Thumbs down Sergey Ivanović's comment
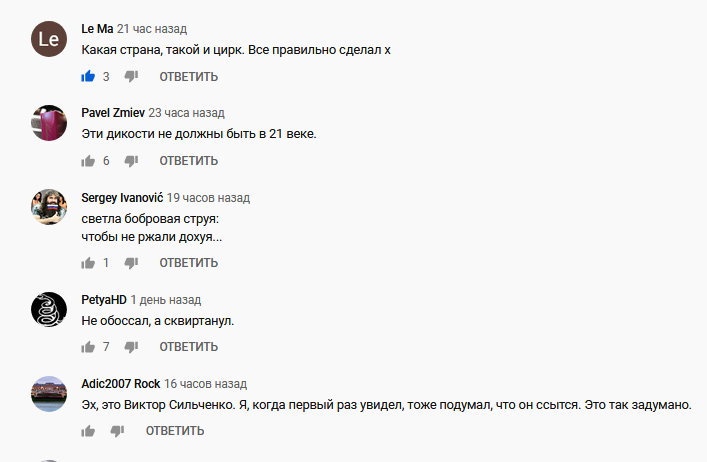 click(x=131, y=263)
